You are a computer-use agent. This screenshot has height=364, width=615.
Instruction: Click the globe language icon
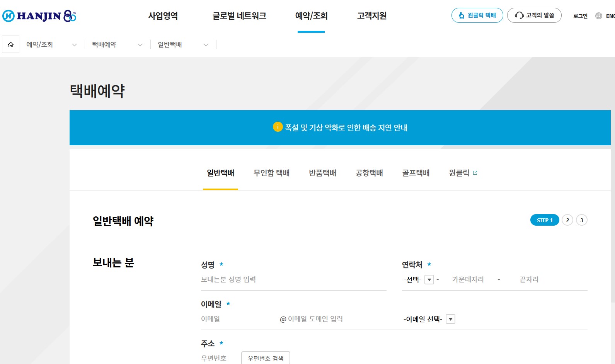[x=599, y=16]
